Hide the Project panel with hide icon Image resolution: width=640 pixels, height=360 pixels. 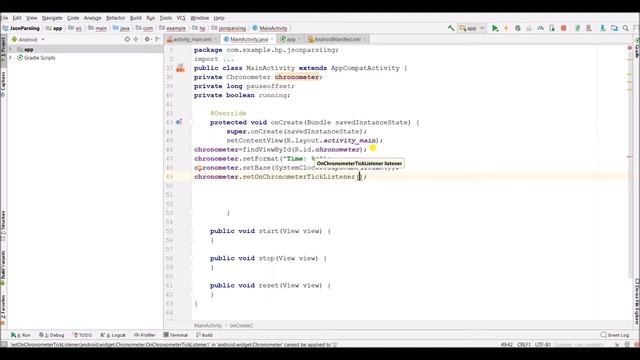click(157, 39)
